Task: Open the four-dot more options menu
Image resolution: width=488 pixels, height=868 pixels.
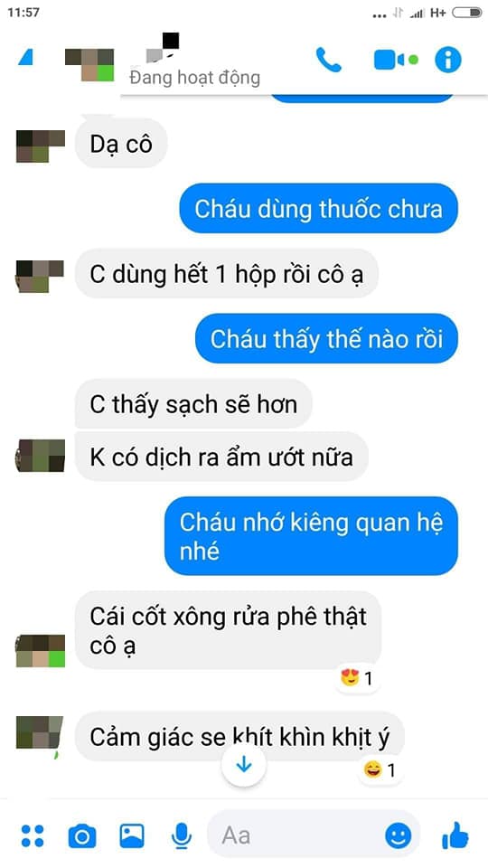Action: [33, 835]
